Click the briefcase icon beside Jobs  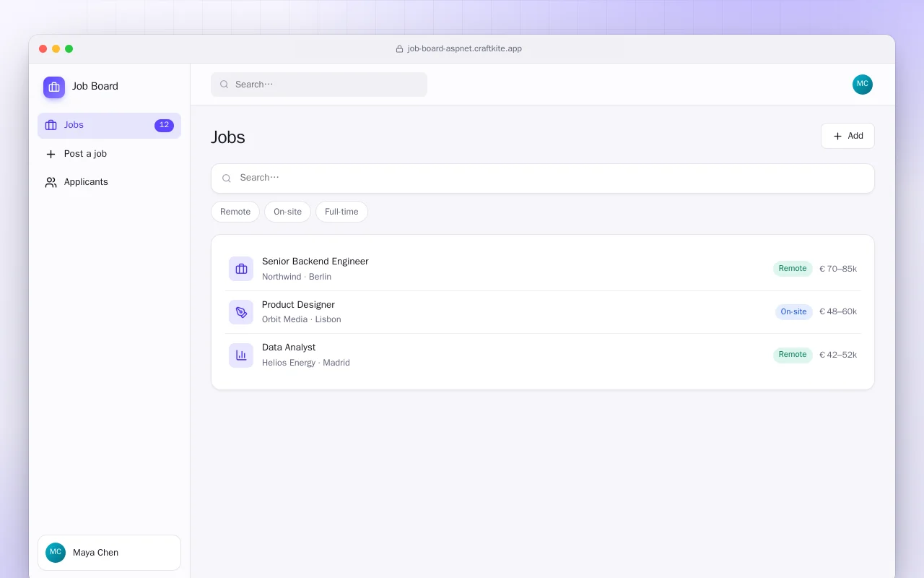(51, 125)
